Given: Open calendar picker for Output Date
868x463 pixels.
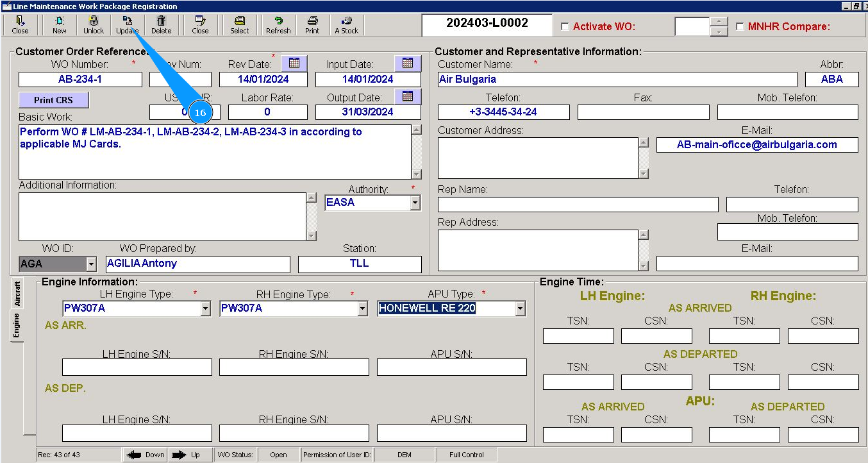Looking at the screenshot, I should 407,97.
